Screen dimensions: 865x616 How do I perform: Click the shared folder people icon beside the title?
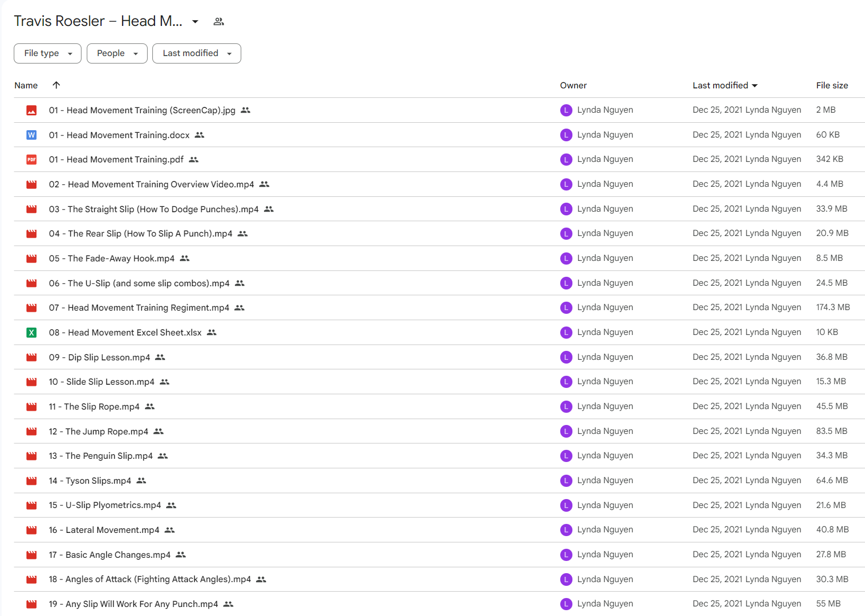(218, 22)
